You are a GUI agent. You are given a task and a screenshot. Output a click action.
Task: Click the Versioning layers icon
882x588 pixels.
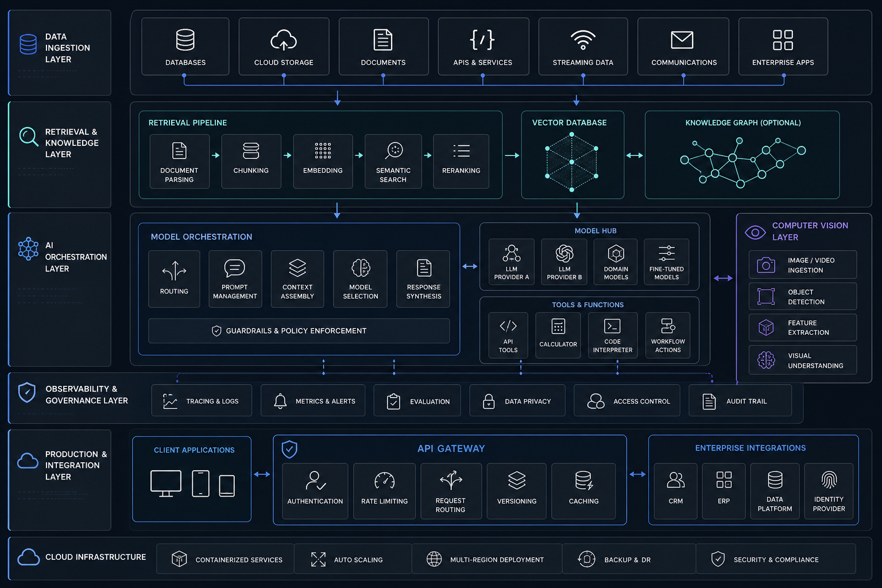pyautogui.click(x=517, y=480)
